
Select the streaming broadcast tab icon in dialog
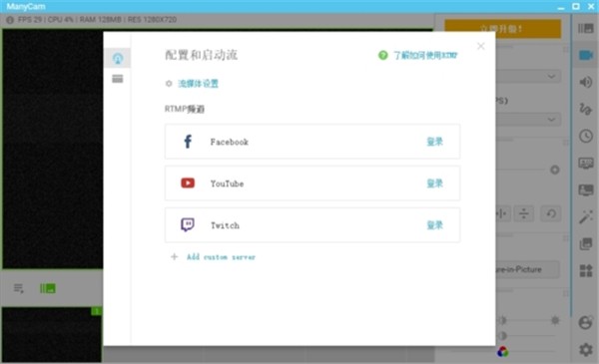point(117,59)
